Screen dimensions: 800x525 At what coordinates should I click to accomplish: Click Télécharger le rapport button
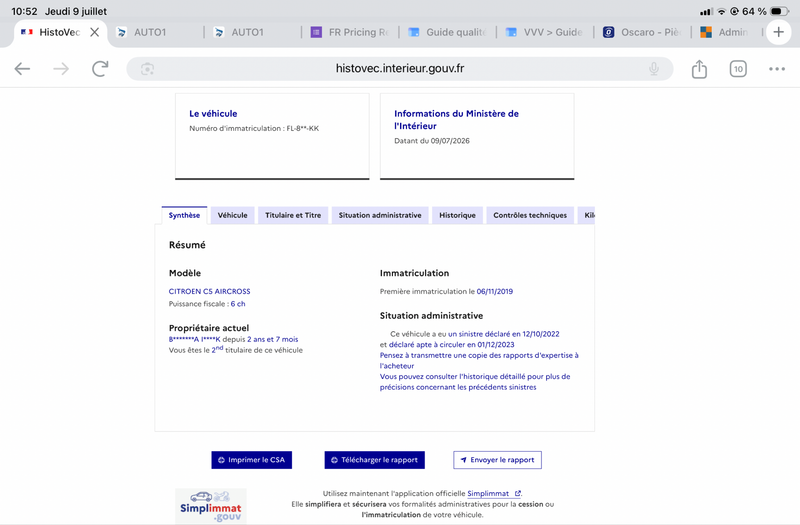coord(374,460)
